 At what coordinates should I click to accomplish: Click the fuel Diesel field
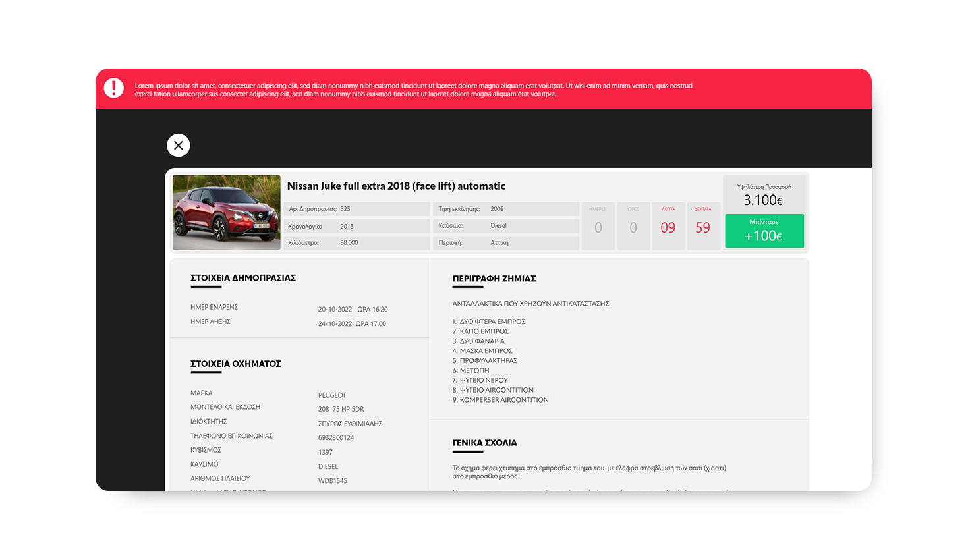(507, 226)
